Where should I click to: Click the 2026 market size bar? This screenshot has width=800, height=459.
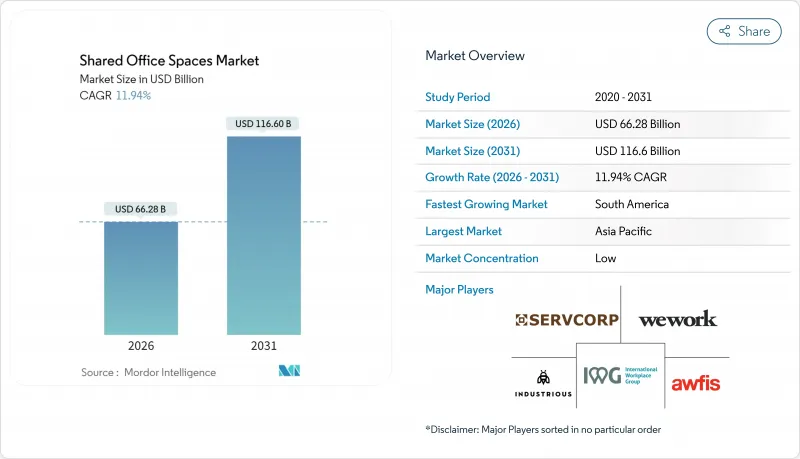[140, 278]
